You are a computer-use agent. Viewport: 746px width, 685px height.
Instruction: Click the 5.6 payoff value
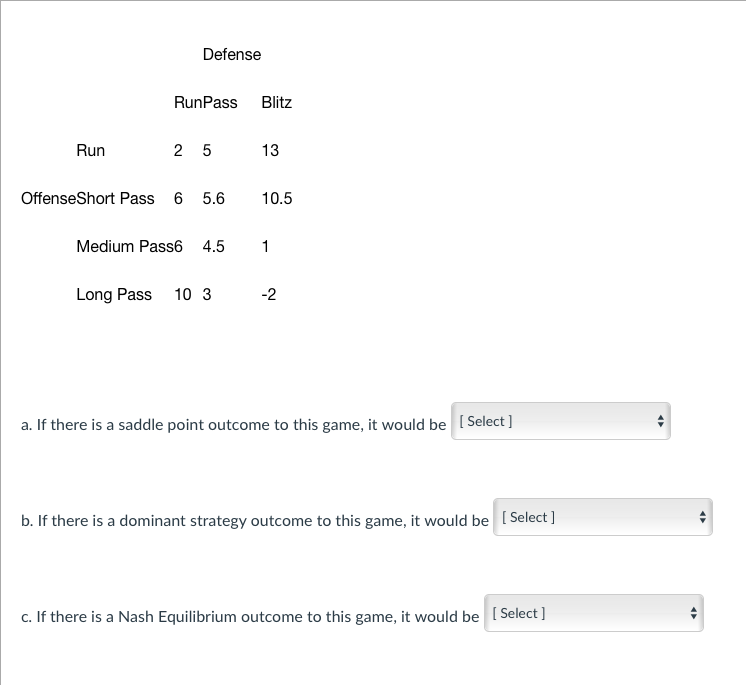click(213, 198)
